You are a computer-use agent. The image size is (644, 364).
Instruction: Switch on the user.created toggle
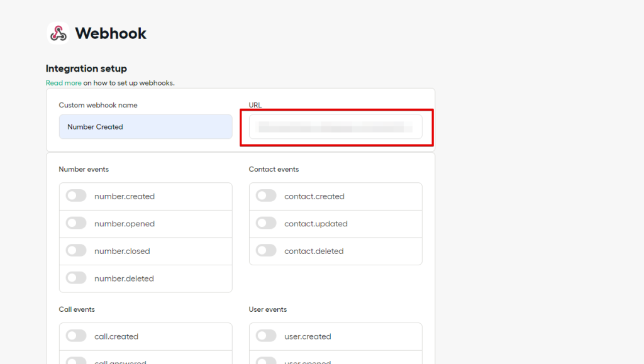[266, 336]
